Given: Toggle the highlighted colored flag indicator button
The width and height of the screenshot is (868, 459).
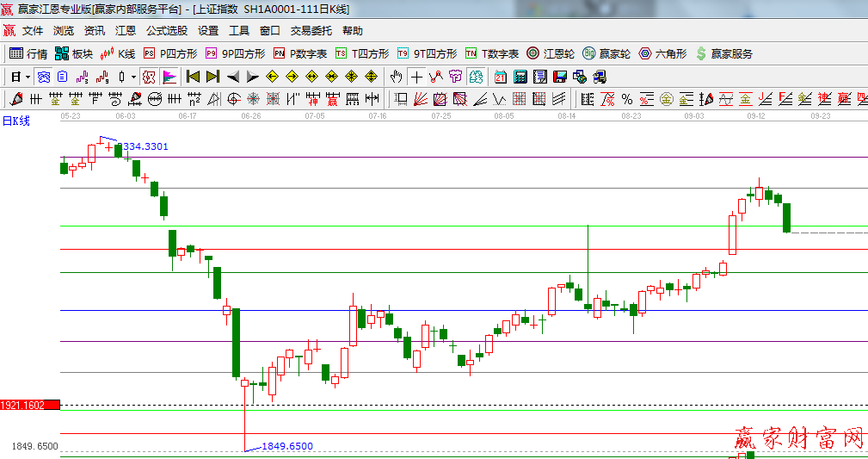Looking at the screenshot, I should 169,77.
